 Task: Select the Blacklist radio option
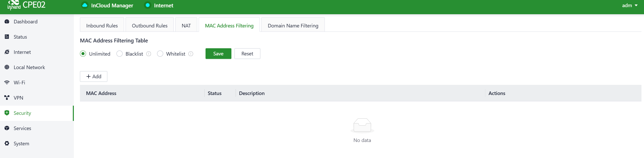[x=120, y=54]
